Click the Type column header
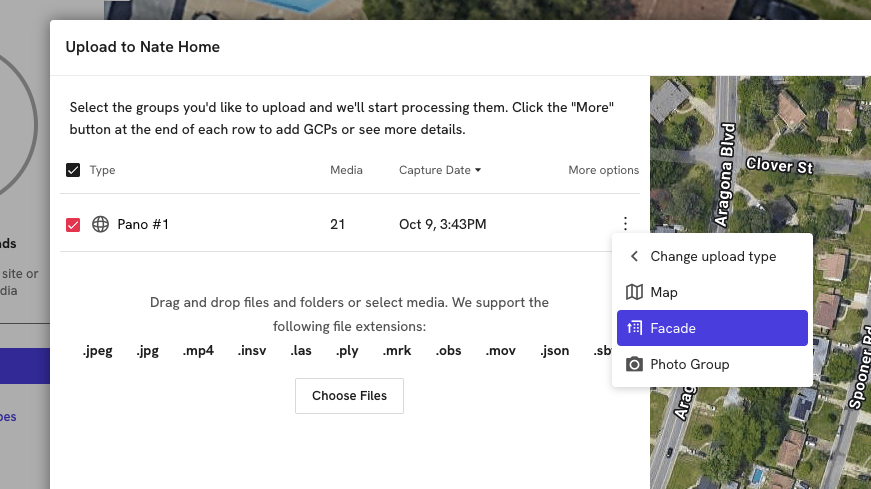 coord(102,170)
